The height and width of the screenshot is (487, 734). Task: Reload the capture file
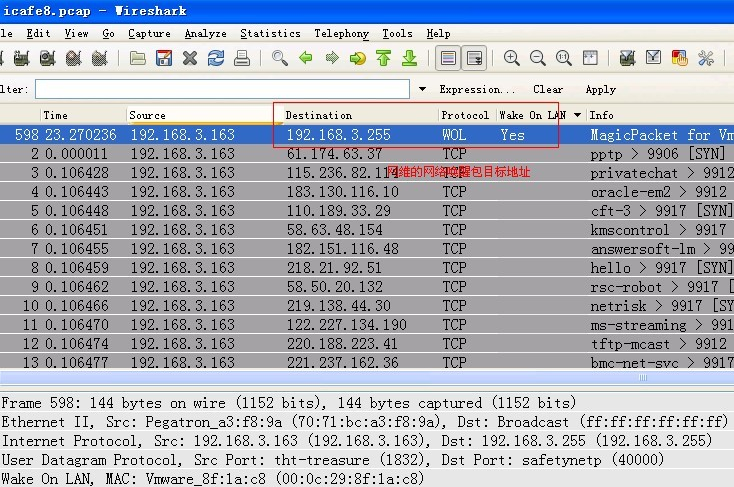pos(216,59)
